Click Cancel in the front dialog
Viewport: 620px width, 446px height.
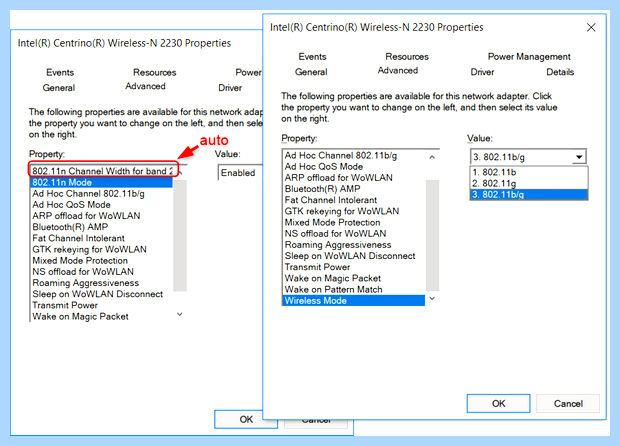568,403
